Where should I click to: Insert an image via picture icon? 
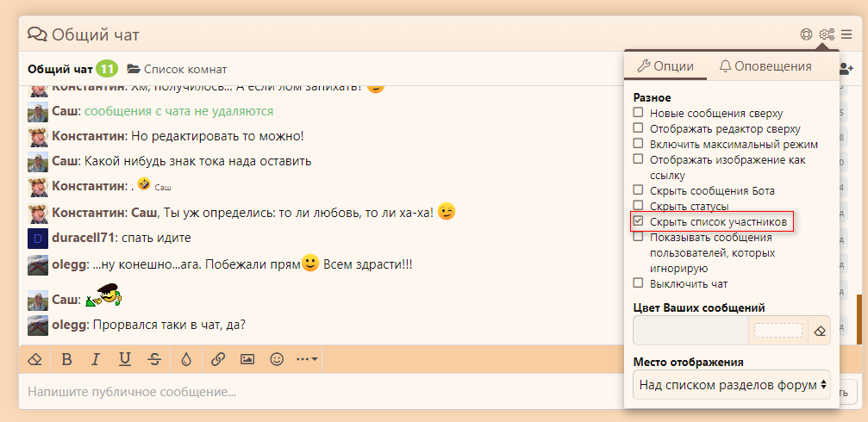[x=247, y=359]
